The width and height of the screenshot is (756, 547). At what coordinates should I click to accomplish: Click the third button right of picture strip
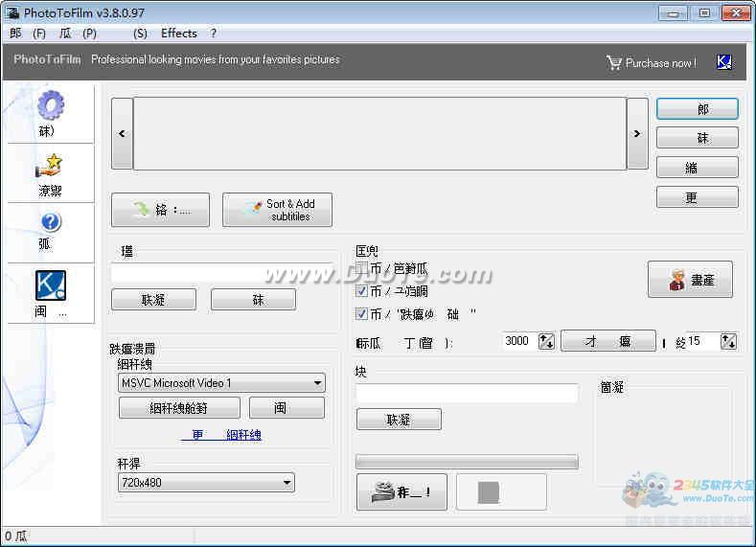(698, 168)
